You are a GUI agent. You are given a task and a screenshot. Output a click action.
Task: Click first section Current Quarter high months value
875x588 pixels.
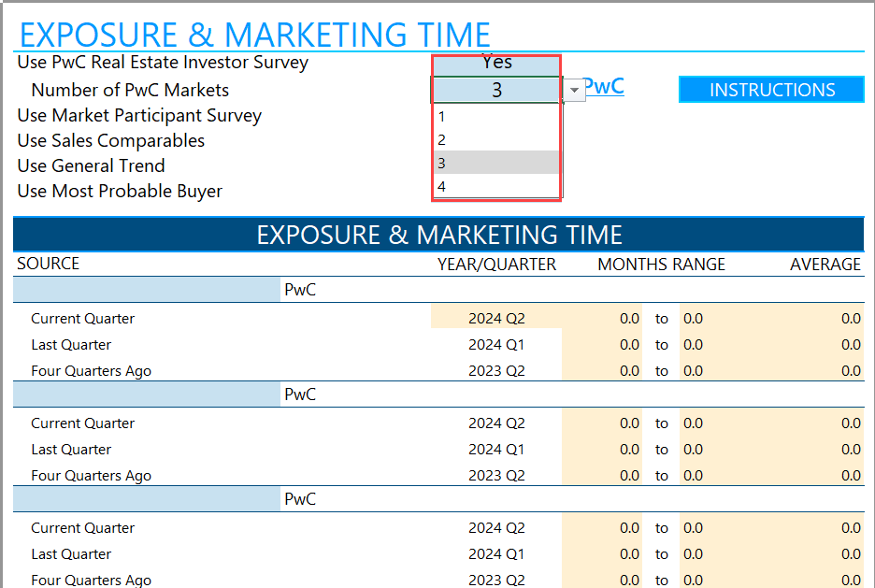[693, 319]
